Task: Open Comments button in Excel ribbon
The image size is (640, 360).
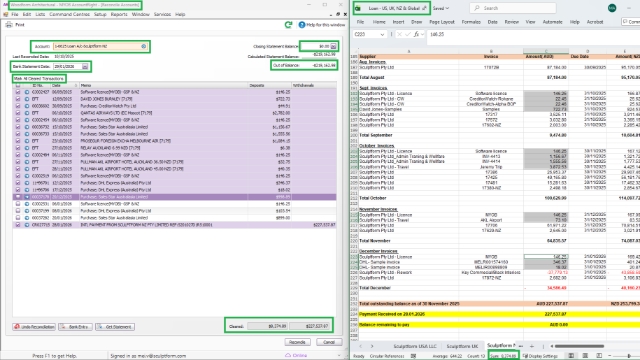Action: pyautogui.click(x=631, y=22)
